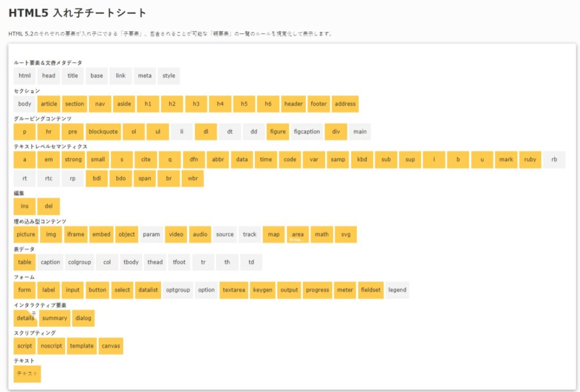Select the ins element under 編集
This screenshot has height=392, width=580.
[x=24, y=206]
